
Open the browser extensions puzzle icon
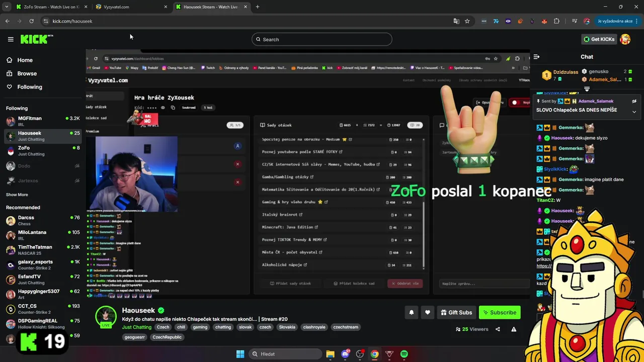point(556,21)
